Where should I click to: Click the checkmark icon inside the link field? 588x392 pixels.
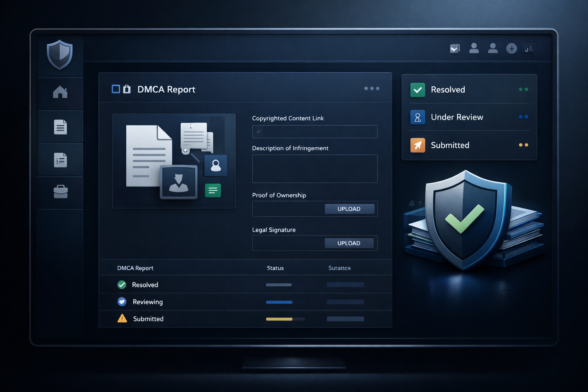tap(259, 132)
